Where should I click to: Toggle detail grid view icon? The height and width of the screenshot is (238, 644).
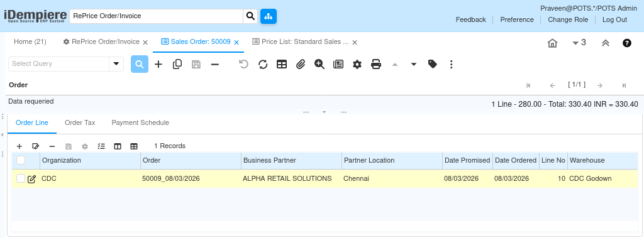[134, 146]
